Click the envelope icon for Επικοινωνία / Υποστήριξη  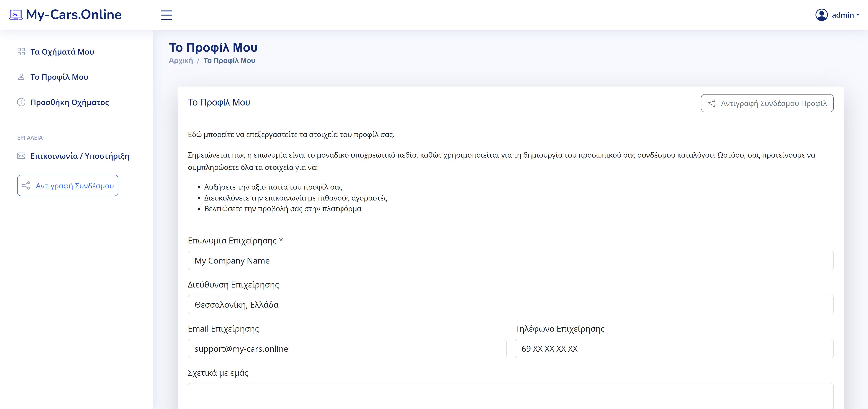click(21, 156)
